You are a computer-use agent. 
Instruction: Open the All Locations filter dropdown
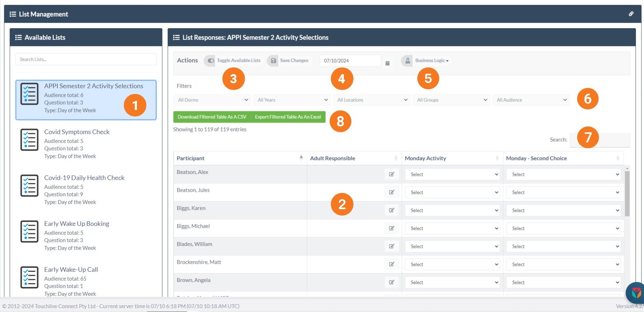click(x=372, y=100)
